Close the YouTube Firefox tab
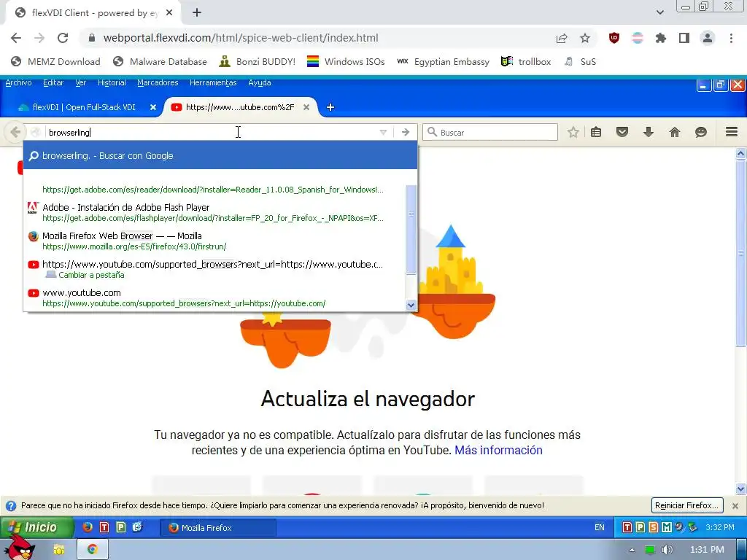747x560 pixels. pos(306,108)
